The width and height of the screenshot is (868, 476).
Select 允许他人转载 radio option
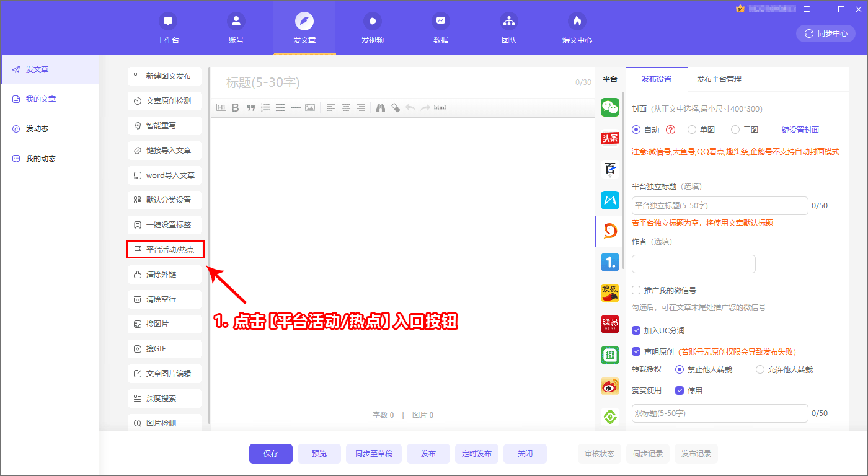(x=760, y=369)
